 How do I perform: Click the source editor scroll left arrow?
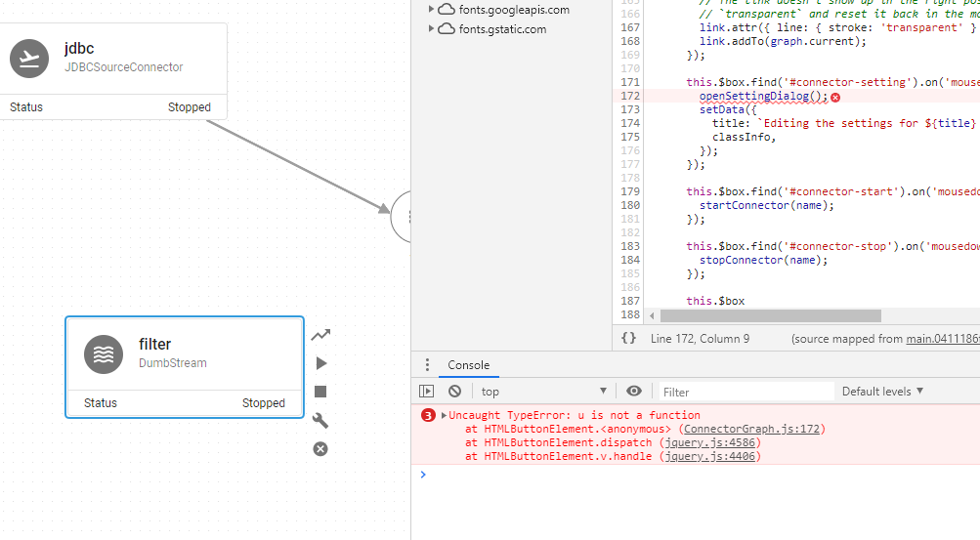[x=652, y=315]
